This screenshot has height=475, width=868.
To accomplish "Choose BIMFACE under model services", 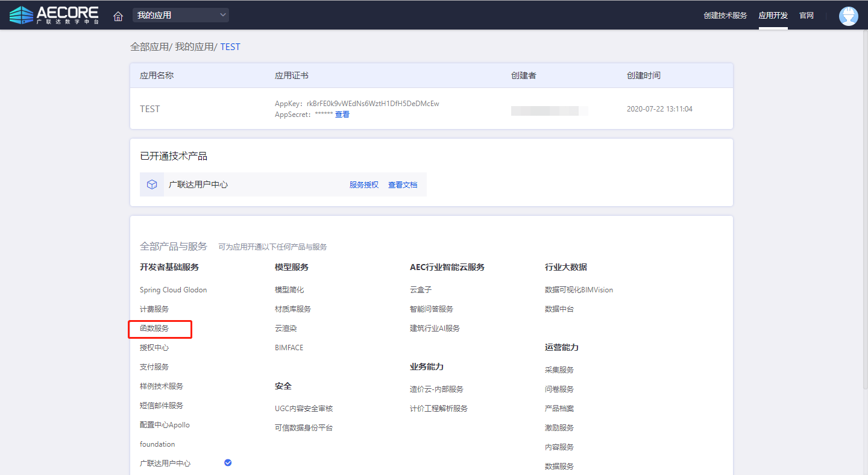I will click(289, 348).
